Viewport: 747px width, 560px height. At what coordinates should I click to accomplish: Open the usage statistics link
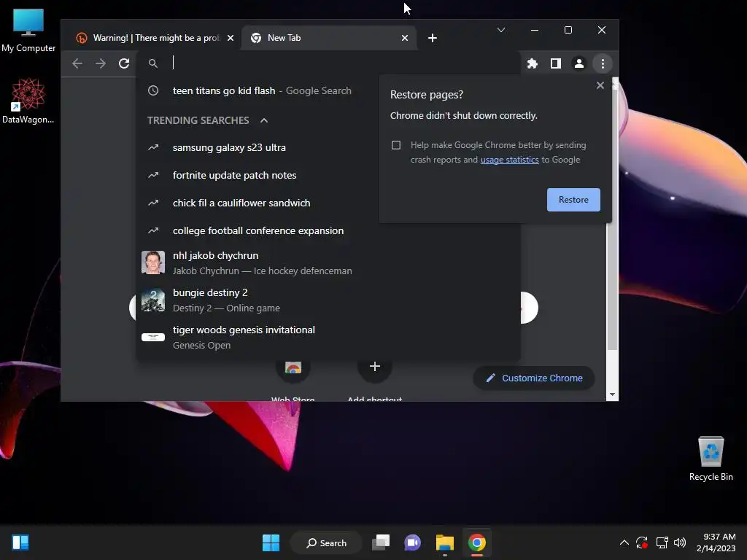point(509,160)
